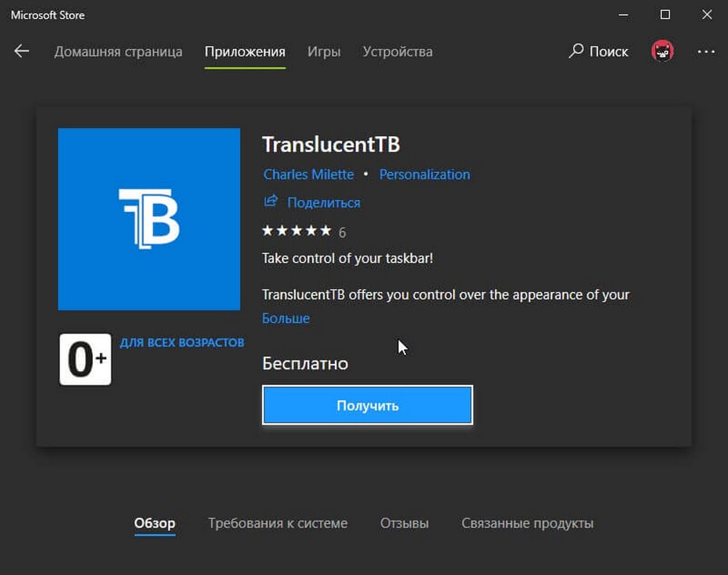Click the share icon next to Поделиться

tap(271, 201)
